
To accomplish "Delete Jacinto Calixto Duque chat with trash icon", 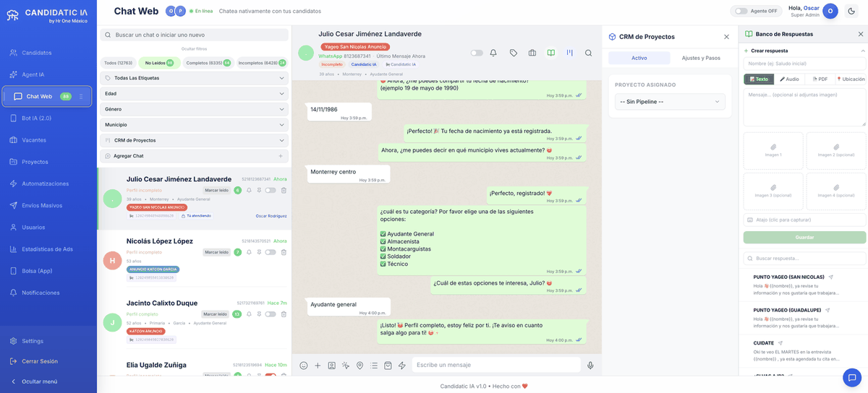I will (284, 314).
